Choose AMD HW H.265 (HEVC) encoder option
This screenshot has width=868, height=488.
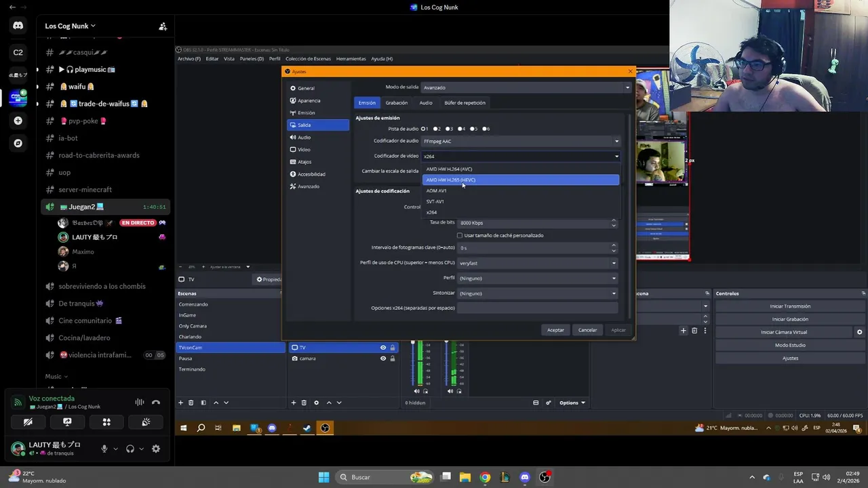[521, 180]
